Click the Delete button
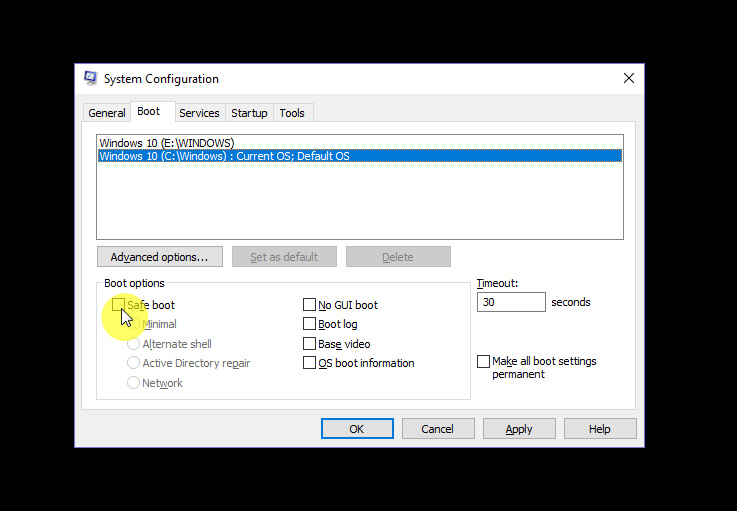 tap(398, 257)
